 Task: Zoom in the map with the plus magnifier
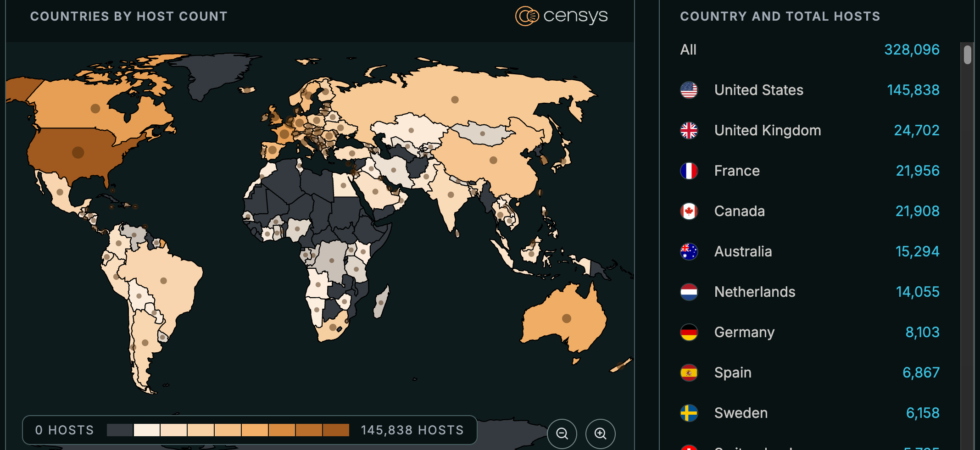(601, 434)
